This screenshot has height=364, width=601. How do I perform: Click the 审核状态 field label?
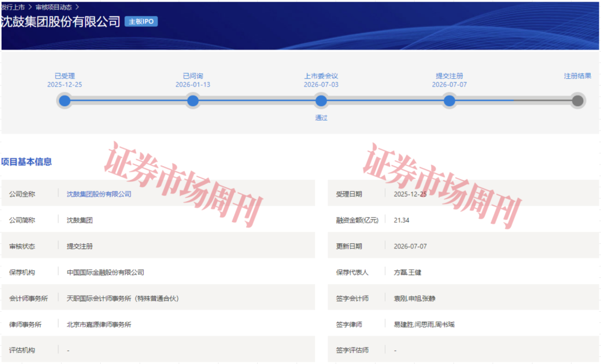pyautogui.click(x=22, y=246)
